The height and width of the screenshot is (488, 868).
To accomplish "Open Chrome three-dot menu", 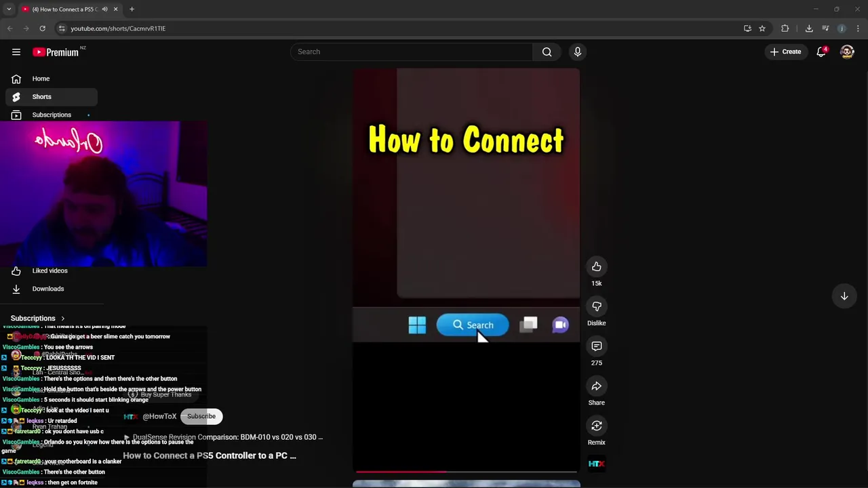I will pos(858,28).
